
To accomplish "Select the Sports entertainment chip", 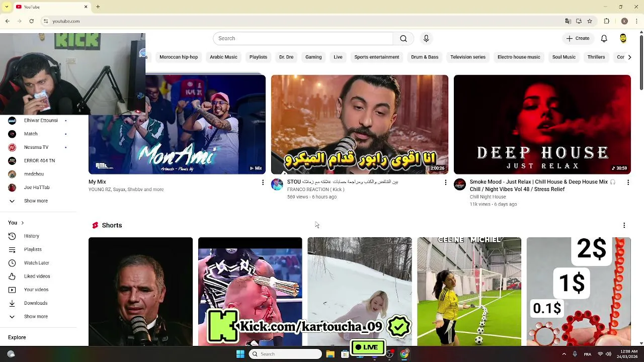I will 377,57.
